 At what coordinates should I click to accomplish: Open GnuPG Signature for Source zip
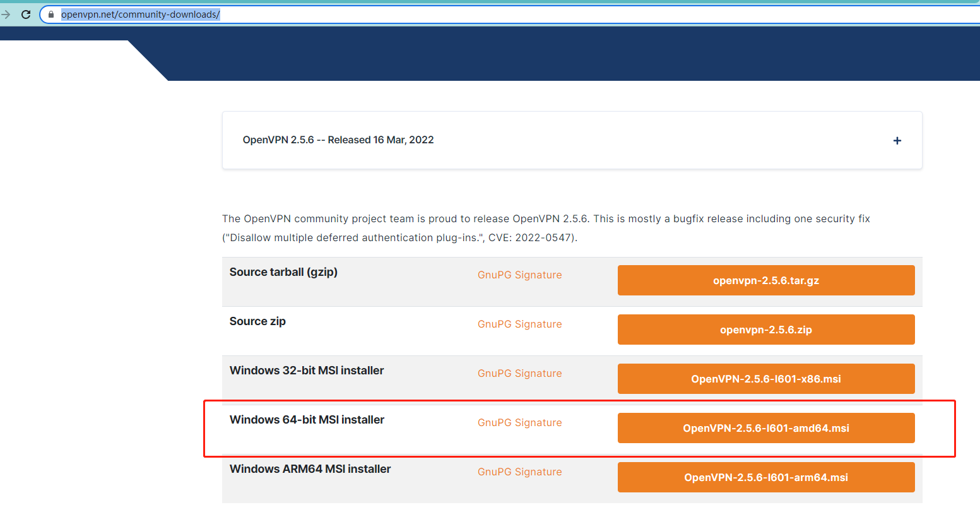tap(519, 324)
